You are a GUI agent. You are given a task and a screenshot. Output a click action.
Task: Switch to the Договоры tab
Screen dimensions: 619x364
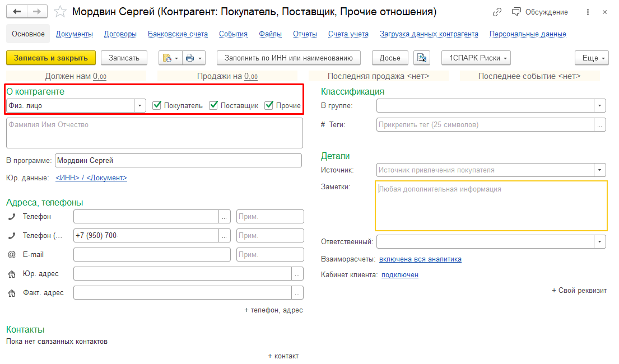[120, 34]
